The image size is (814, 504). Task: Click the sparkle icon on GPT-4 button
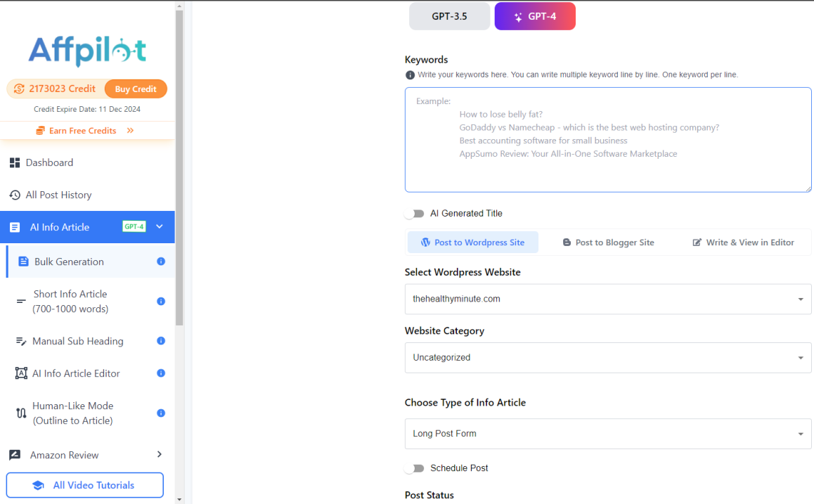tap(518, 17)
